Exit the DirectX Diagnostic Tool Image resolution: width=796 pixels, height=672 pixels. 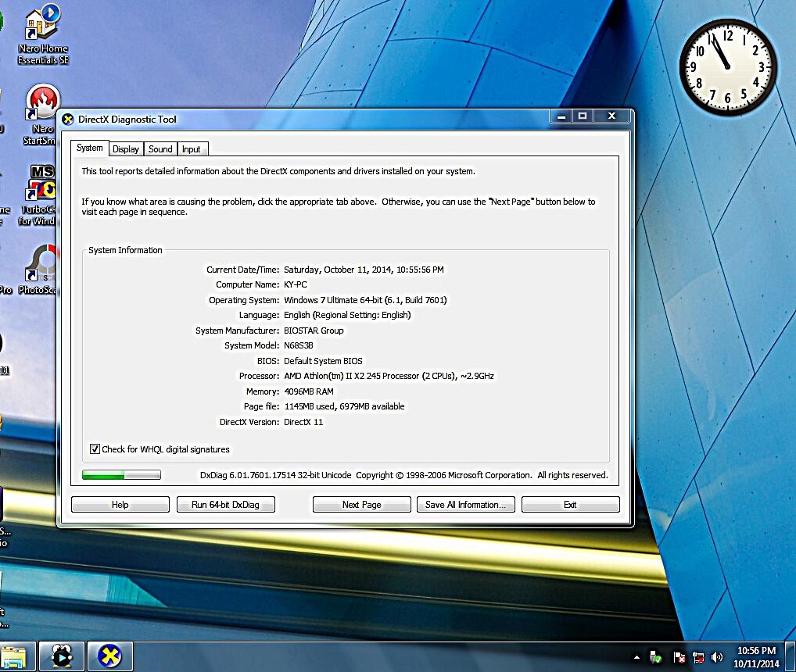point(571,505)
